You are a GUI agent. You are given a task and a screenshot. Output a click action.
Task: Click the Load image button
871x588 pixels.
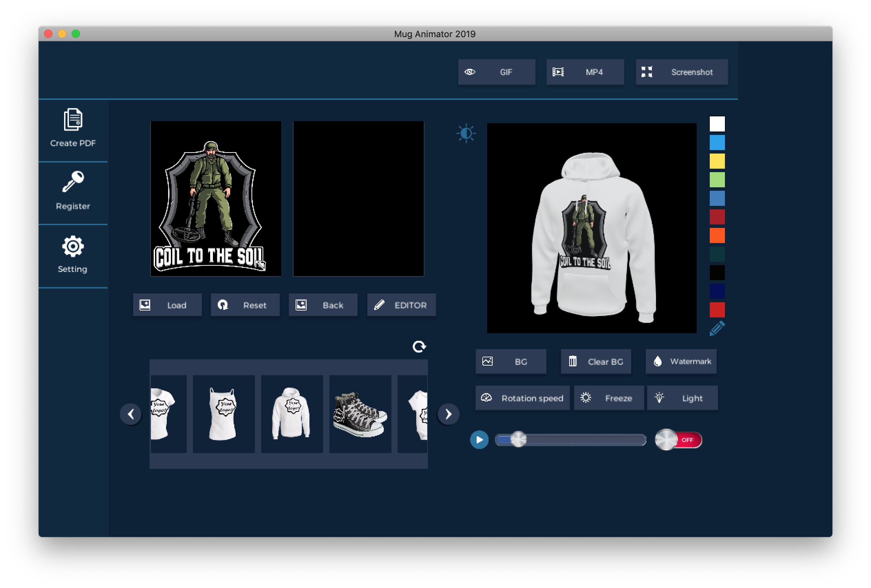pyautogui.click(x=167, y=305)
